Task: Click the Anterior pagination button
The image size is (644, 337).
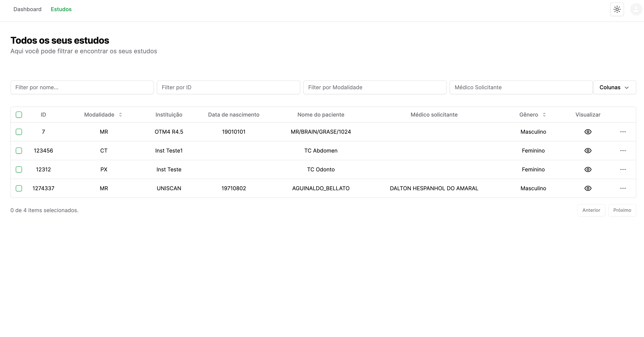Action: coord(591,210)
